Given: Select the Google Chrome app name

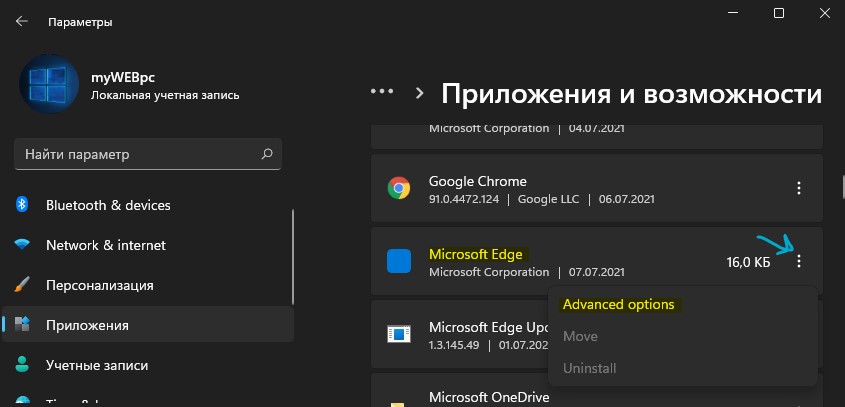Looking at the screenshot, I should click(477, 181).
